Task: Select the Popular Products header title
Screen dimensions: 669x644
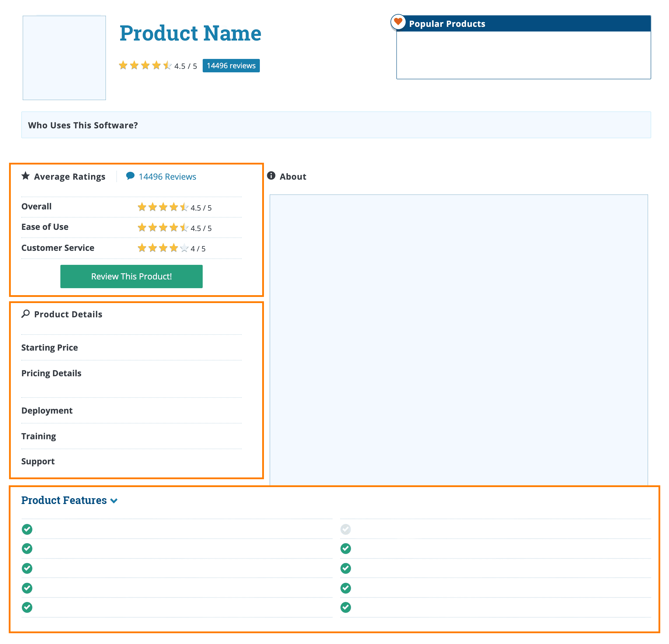Action: [x=447, y=23]
